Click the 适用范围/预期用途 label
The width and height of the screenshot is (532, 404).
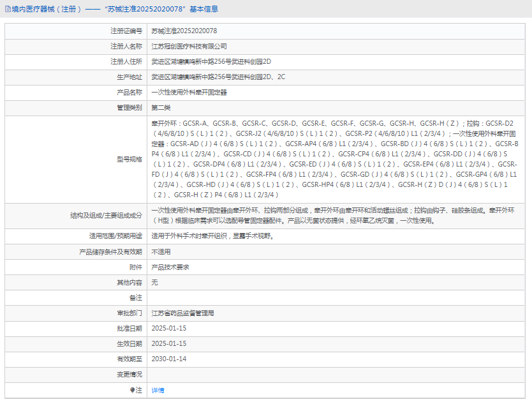coord(115,236)
